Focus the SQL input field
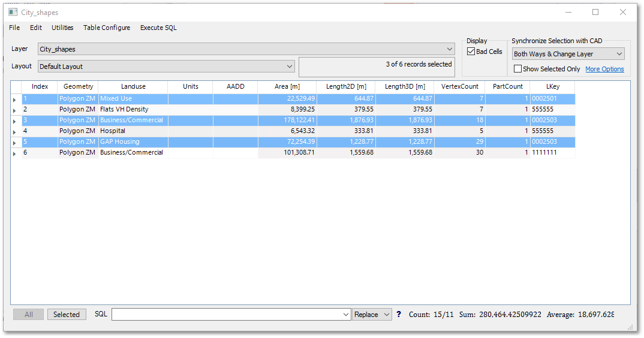 click(x=227, y=315)
